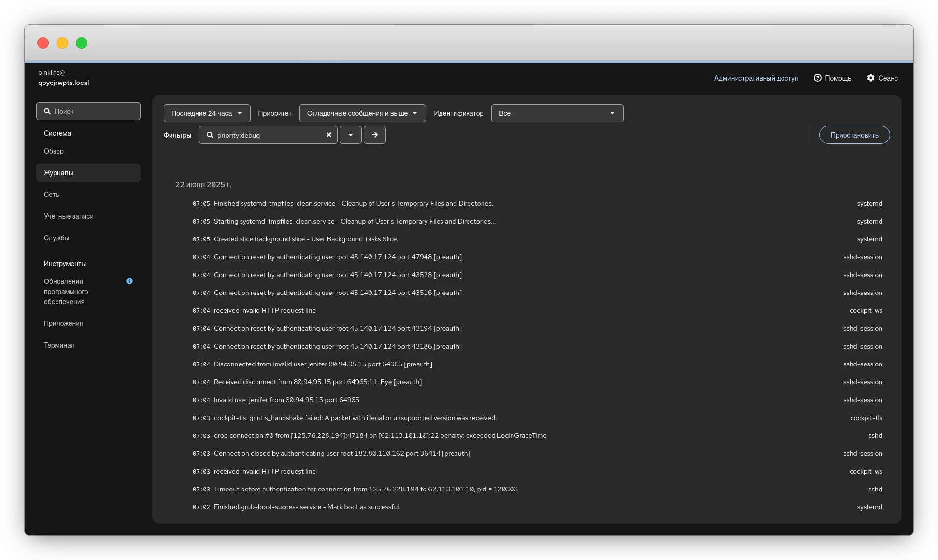Select Сеть in the navigation
The height and width of the screenshot is (560, 938).
click(x=51, y=195)
